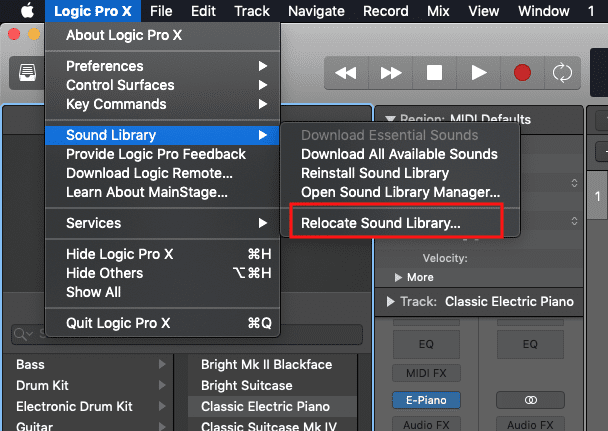Open the View menu
Screen dimensions: 608x431
(484, 11)
